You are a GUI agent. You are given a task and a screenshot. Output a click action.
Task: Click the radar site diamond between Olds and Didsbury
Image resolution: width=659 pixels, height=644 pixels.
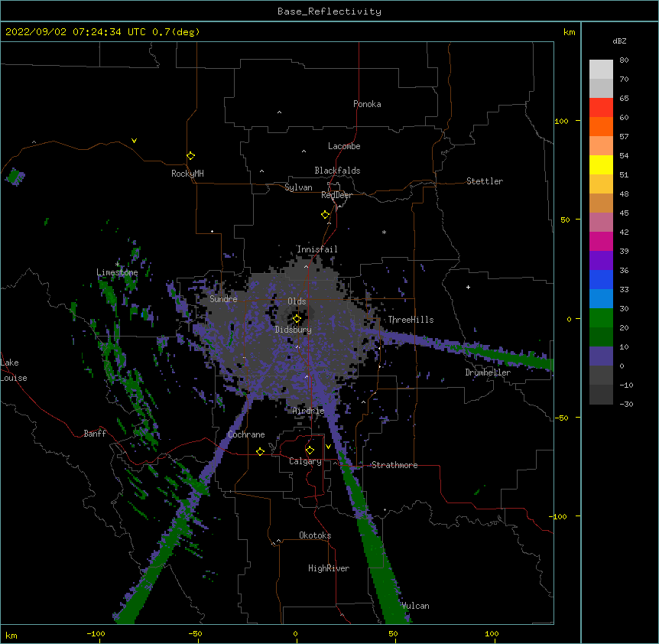tap(297, 319)
